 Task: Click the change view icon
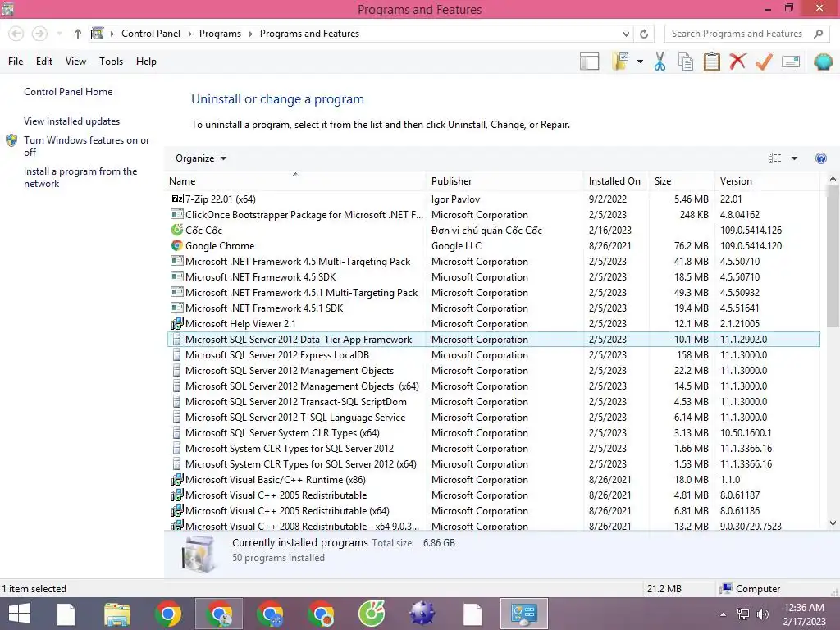tap(774, 158)
